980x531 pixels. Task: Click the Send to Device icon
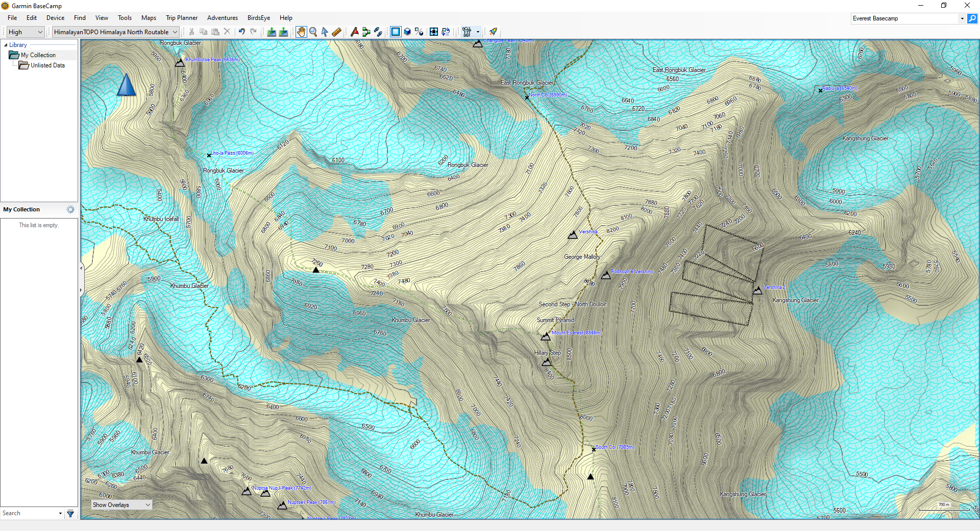click(x=272, y=32)
